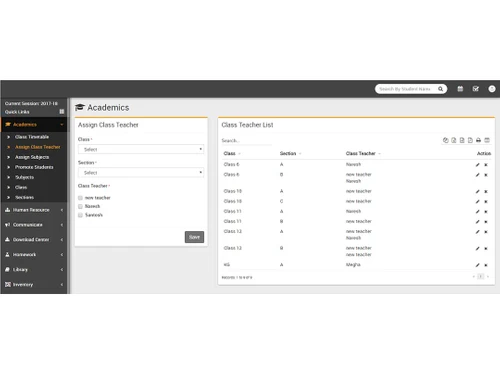Delete the Class 11 section A row
500x375 pixels.
click(x=486, y=211)
